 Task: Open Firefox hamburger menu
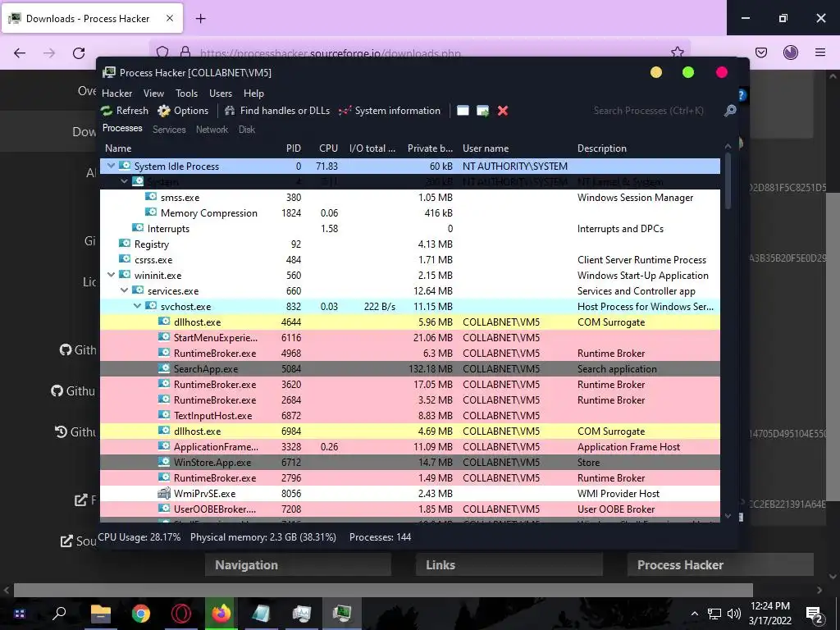click(820, 52)
